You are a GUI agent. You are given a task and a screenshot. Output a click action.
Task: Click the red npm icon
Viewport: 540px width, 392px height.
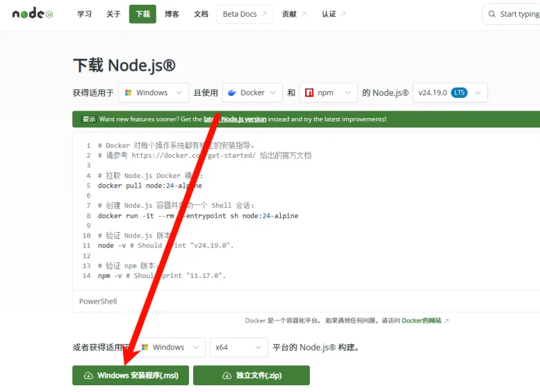point(309,92)
